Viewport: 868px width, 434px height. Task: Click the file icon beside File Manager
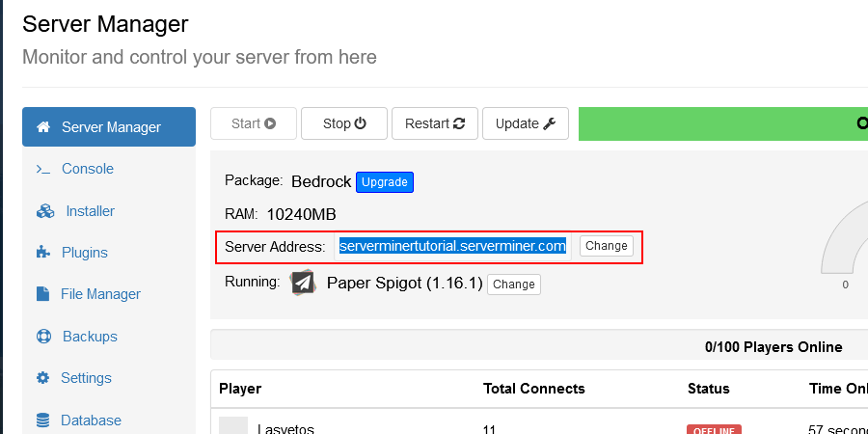click(42, 294)
